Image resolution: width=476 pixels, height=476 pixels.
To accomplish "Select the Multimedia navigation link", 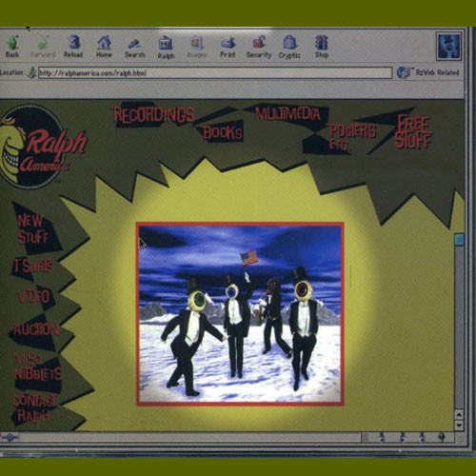I will click(x=288, y=113).
